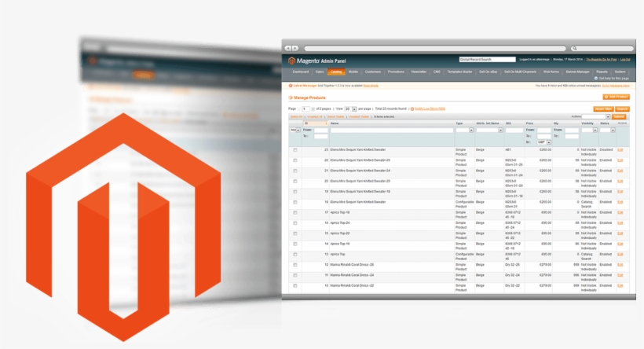Viewport: 644px width, 349px height.
Task: Open the Newsletter menu
Action: pos(419,72)
